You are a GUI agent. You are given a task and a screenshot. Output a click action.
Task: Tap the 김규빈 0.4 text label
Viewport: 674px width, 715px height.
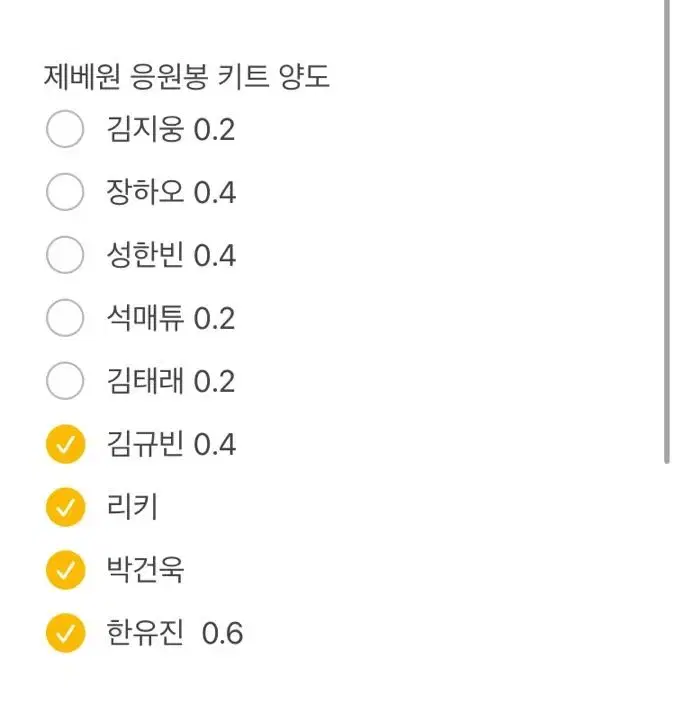tap(170, 445)
